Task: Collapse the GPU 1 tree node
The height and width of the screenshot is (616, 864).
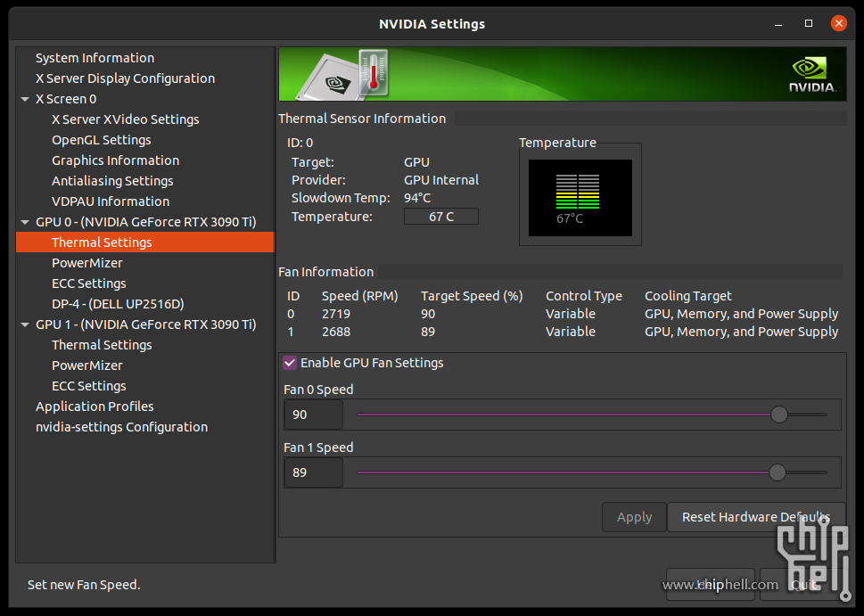Action: [25, 324]
